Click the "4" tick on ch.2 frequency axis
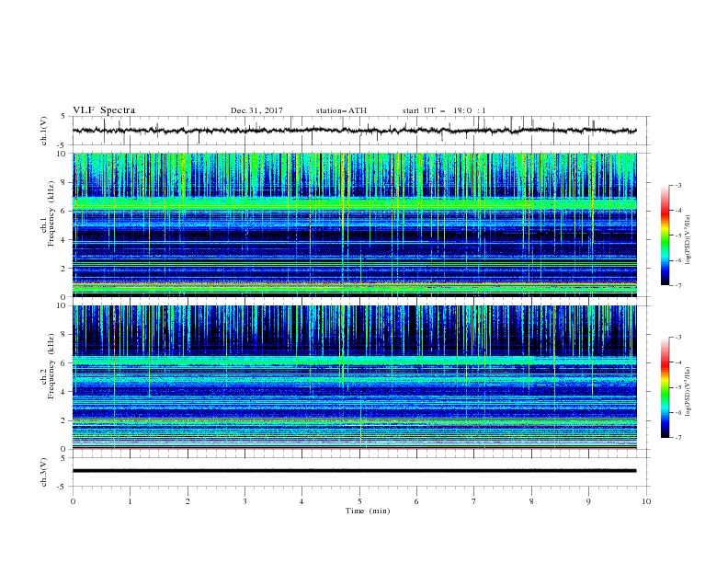 64,392
